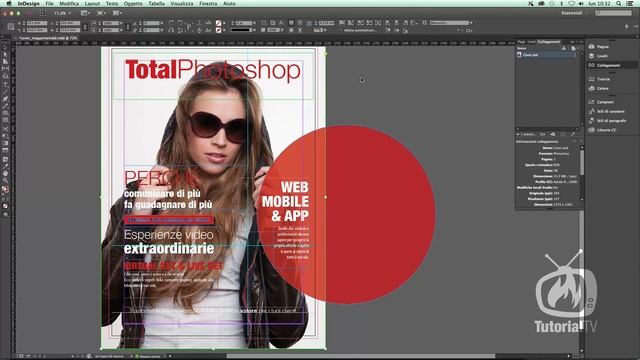Collapse the link info disclosure triangle
Viewport: 640px width, 360px height.
[x=518, y=134]
